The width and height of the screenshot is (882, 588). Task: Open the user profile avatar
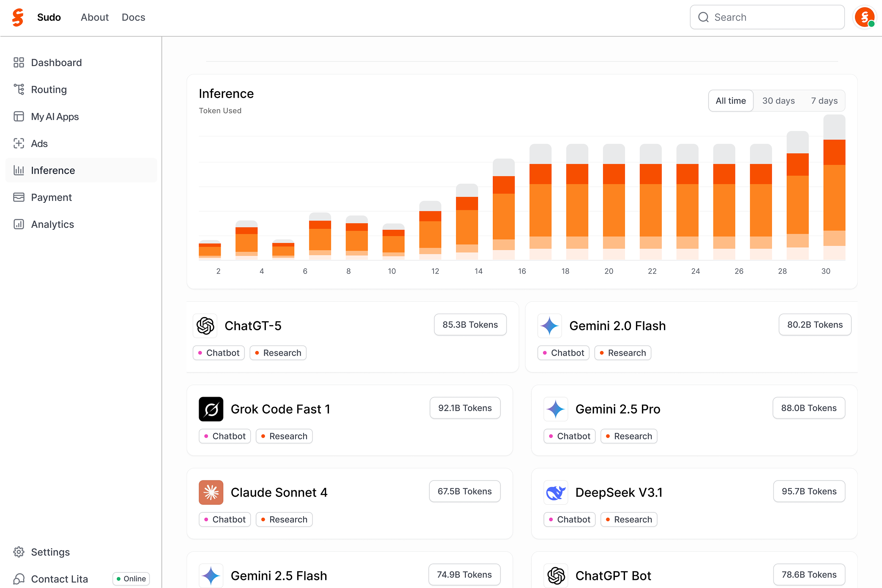pos(864,17)
